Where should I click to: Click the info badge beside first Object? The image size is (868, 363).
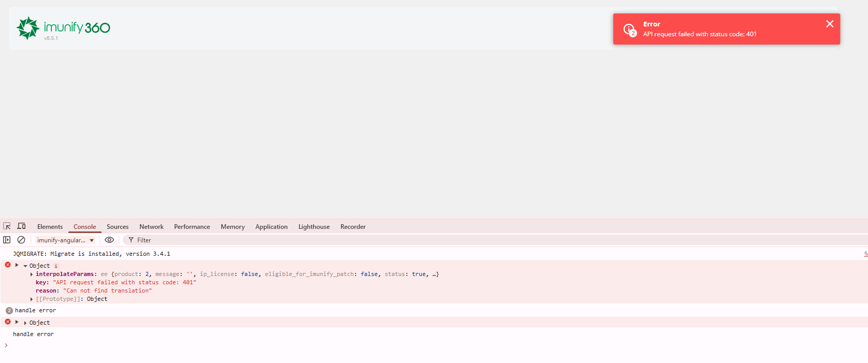coord(56,266)
